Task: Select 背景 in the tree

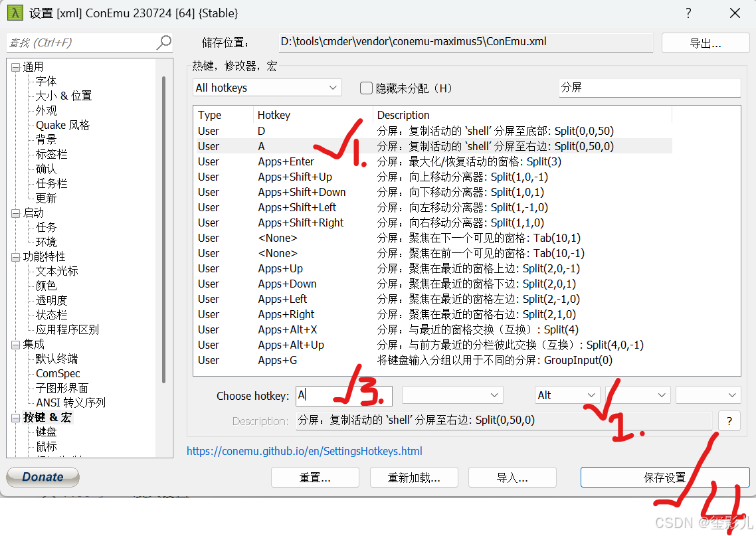Action: pos(47,139)
